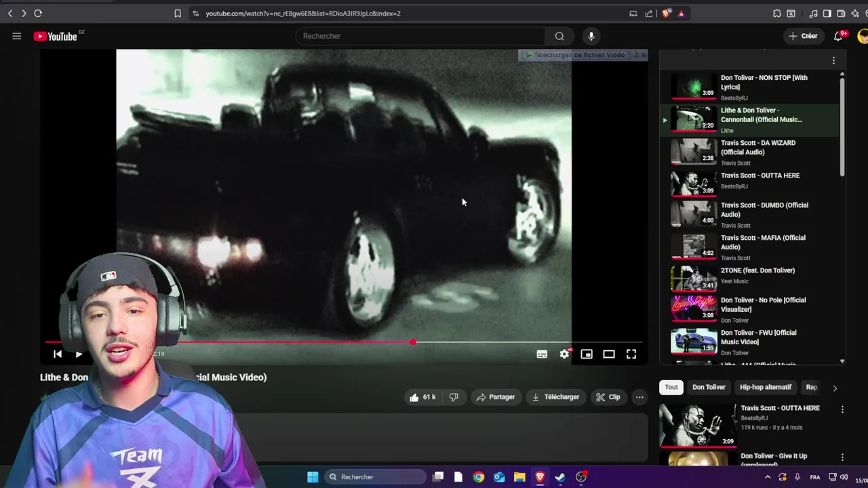Open options for Don Toliver - Give It Up
Screen dimensions: 868x488
842,457
